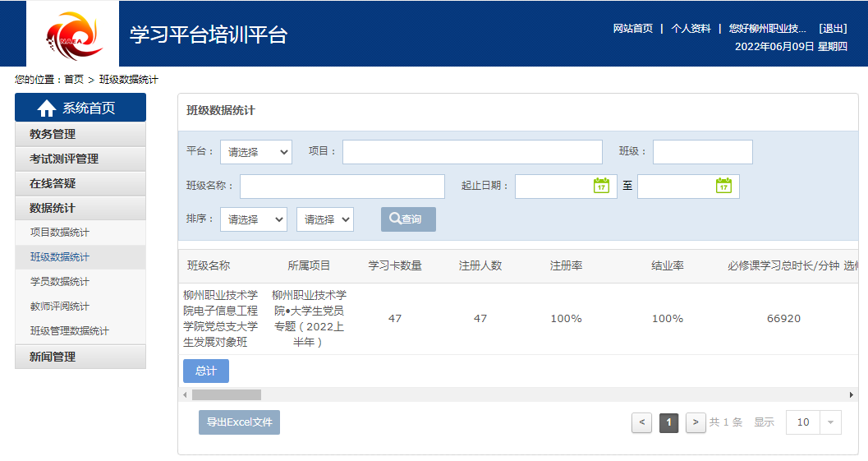Go to the previous results page arrow
Screen dimensions: 868x461
tap(641, 422)
